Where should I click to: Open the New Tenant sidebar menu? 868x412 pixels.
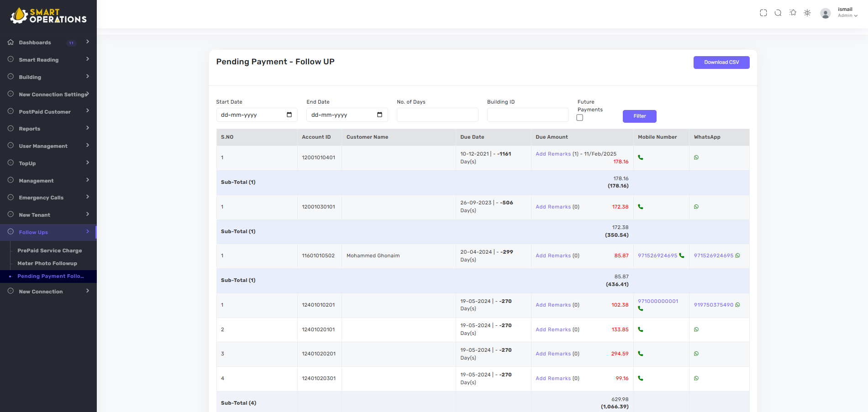pyautogui.click(x=48, y=215)
